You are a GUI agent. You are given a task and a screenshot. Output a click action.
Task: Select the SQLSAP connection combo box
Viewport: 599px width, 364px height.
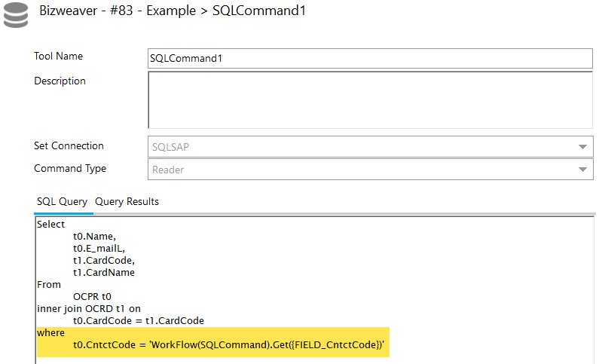click(370, 147)
